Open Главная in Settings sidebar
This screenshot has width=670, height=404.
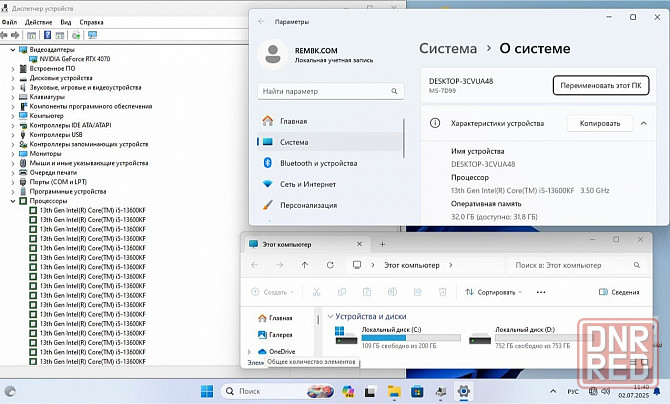point(329,121)
